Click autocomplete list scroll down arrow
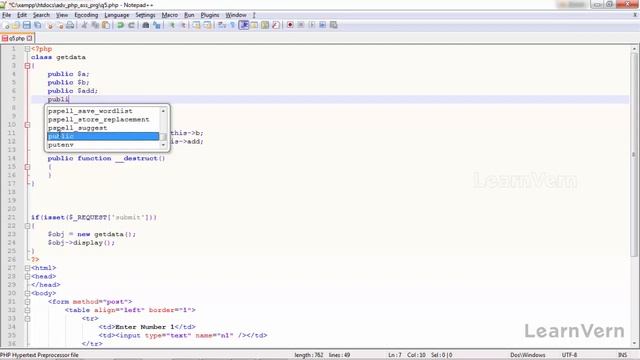 [x=163, y=145]
